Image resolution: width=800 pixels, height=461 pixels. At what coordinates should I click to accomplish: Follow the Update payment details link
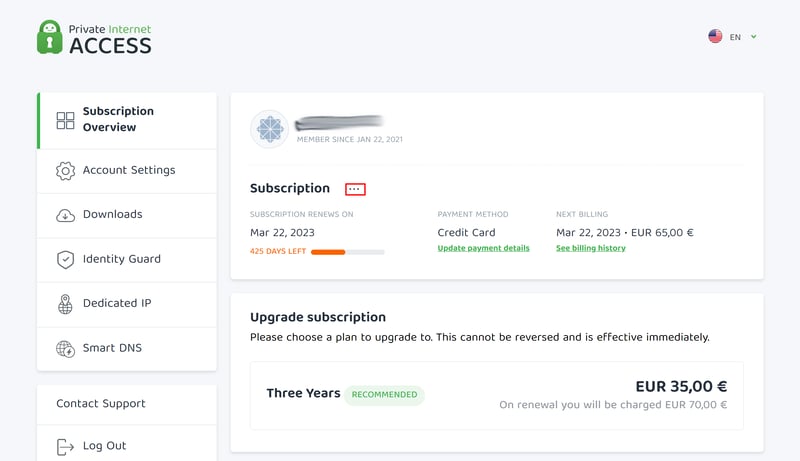[x=483, y=248]
